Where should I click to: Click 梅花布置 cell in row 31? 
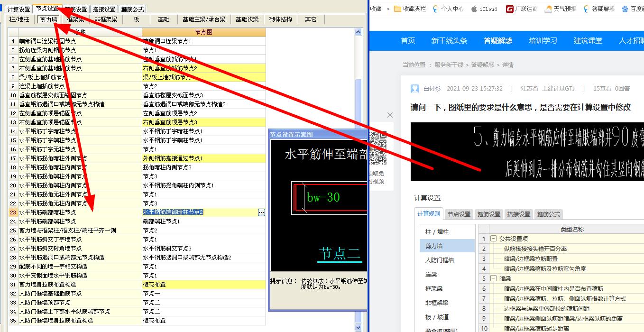[x=204, y=285]
